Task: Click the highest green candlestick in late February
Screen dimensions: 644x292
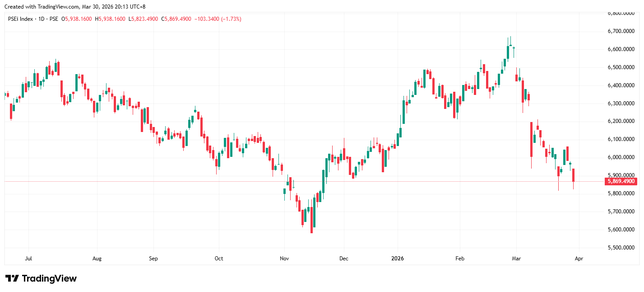Action: pyautogui.click(x=508, y=52)
